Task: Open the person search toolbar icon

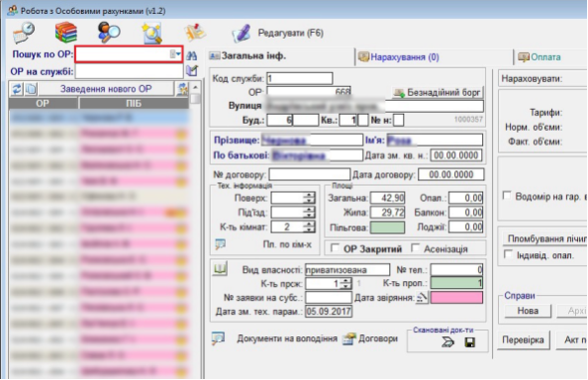Action: point(109,33)
